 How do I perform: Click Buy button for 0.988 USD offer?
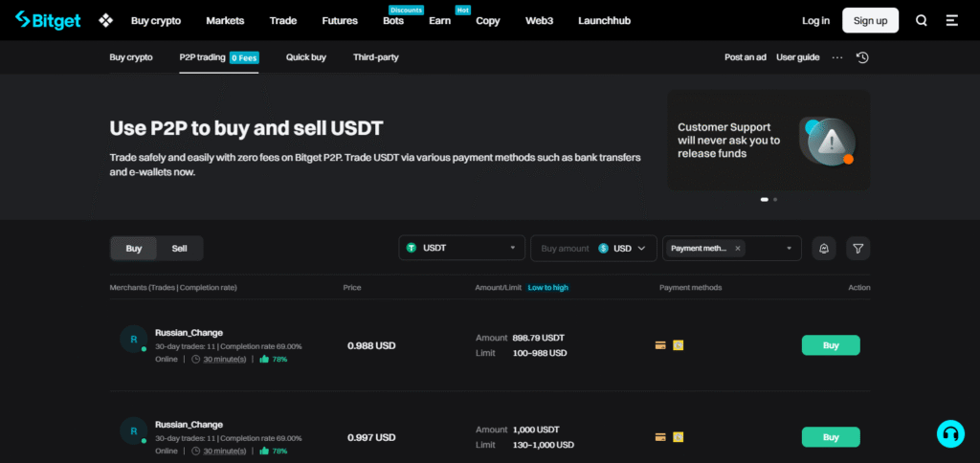pos(831,345)
